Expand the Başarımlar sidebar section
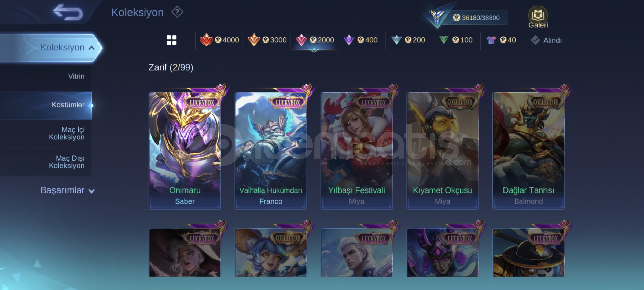644x290 pixels. 67,190
